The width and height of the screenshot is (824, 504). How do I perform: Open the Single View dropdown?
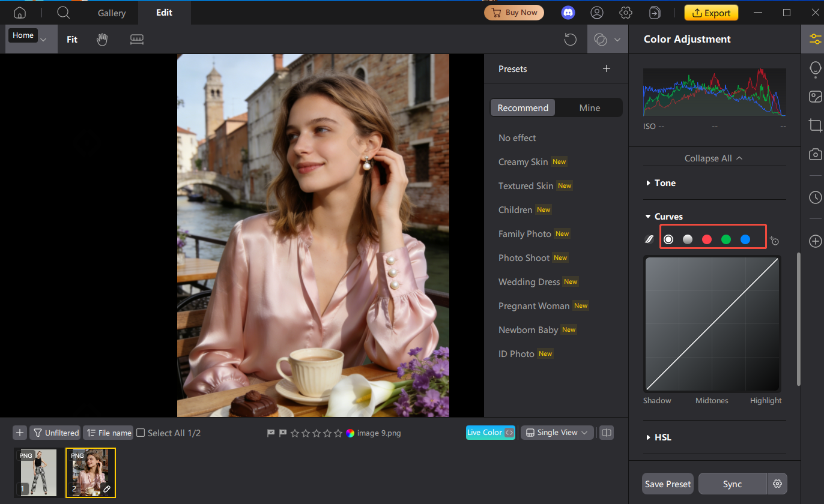pos(557,433)
